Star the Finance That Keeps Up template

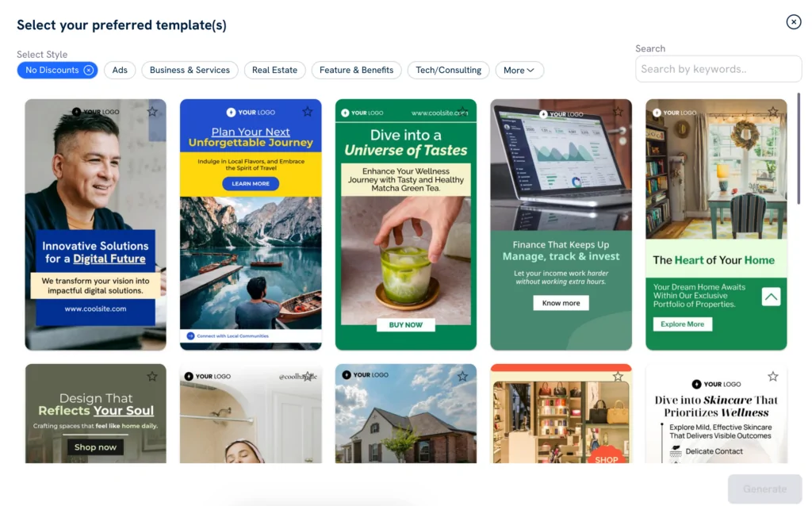(x=618, y=111)
